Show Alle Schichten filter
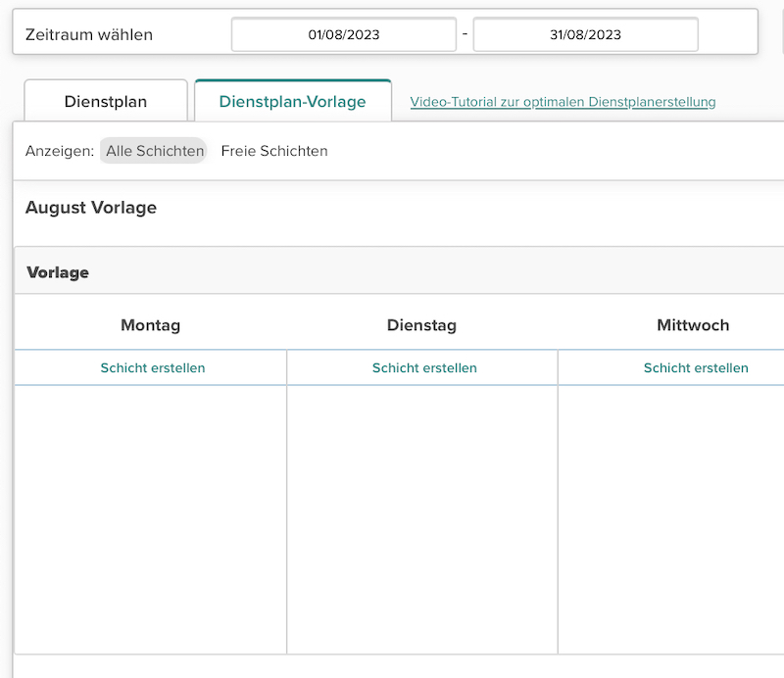 155,151
